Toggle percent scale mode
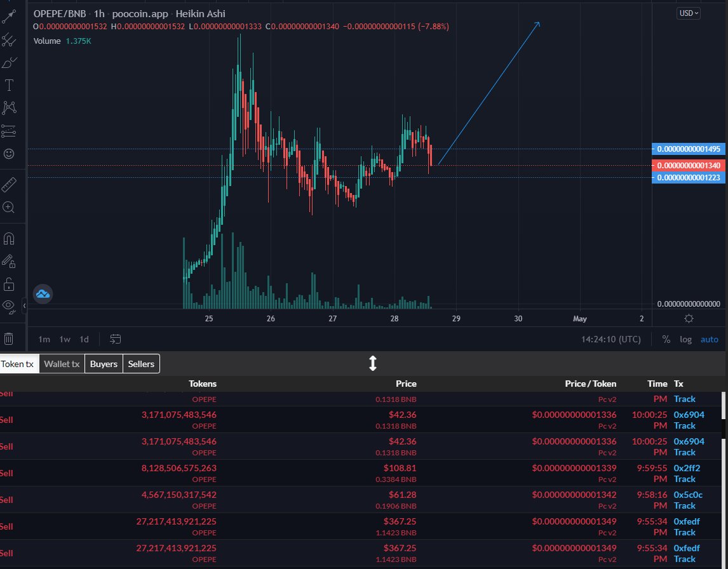Screen dimensions: 728x569 point(666,339)
